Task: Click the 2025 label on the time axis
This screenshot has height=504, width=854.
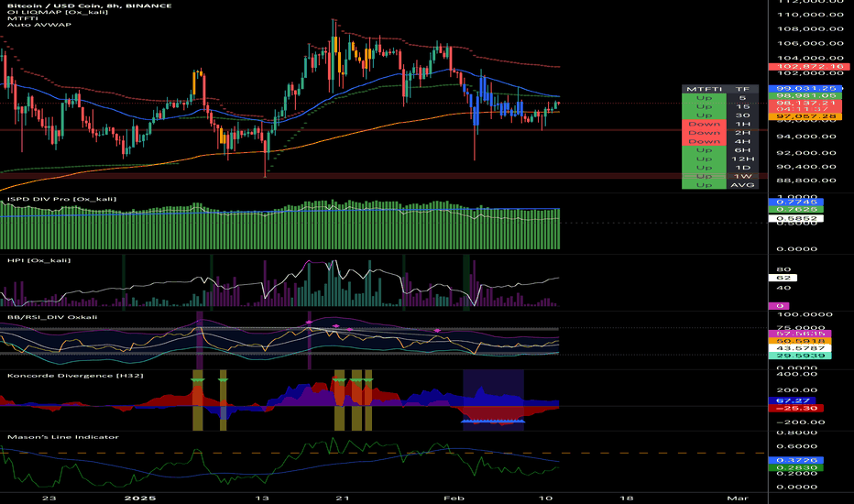Action: coord(140,498)
